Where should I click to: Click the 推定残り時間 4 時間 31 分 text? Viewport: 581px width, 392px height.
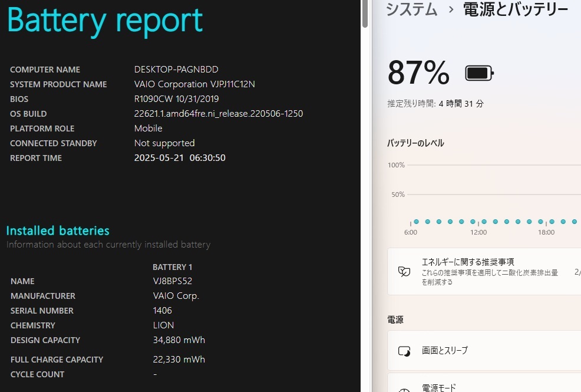point(435,103)
